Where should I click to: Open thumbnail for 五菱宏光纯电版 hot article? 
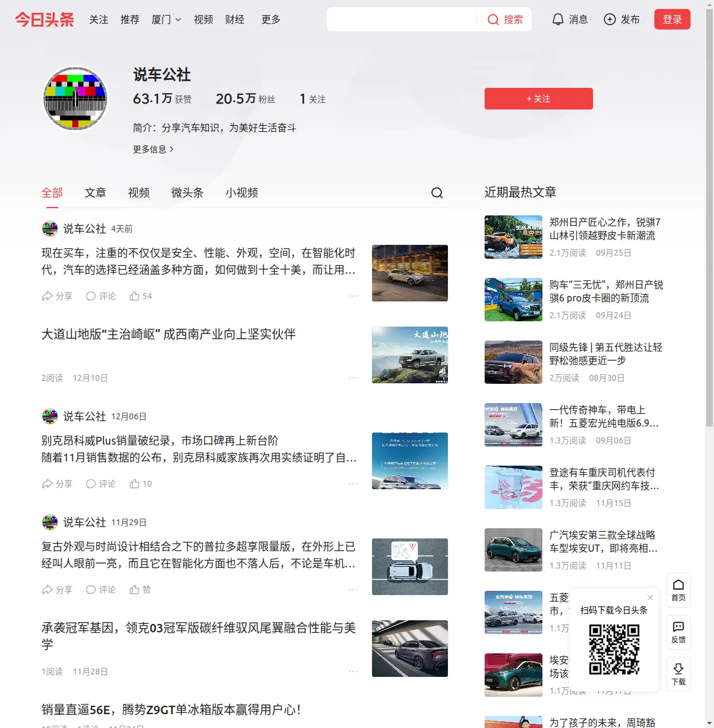514,425
